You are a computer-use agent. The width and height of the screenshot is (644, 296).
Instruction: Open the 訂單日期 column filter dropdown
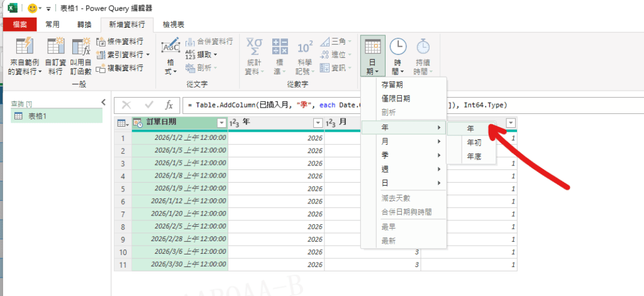[x=221, y=123]
